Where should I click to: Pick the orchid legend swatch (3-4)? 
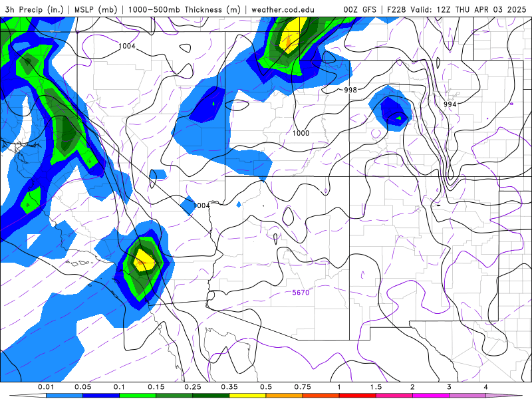467,396
